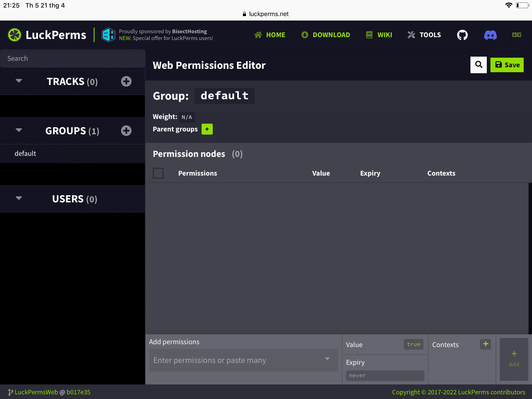Add a context with plus icon
The height and width of the screenshot is (399, 532).
click(x=485, y=344)
